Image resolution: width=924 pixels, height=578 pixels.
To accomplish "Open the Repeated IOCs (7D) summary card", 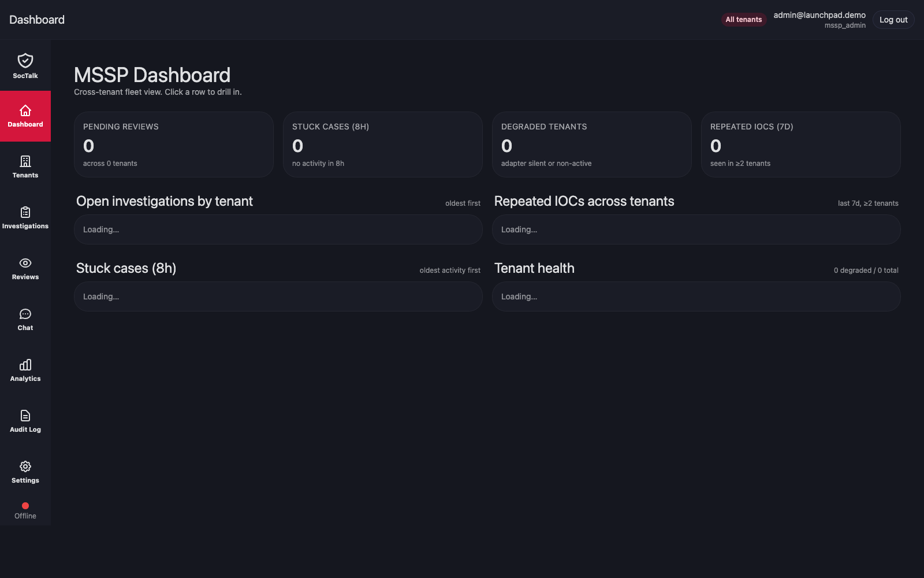I will coord(801,144).
